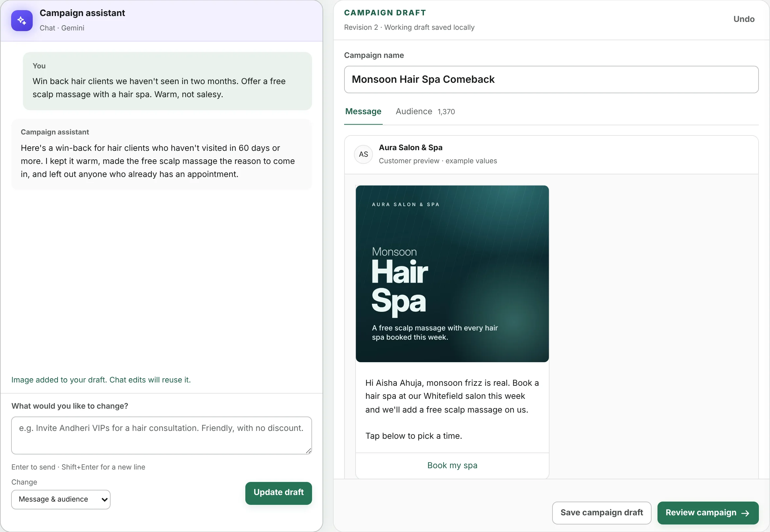This screenshot has width=770, height=532.
Task: Switch to the Audience tab
Action: click(x=425, y=111)
